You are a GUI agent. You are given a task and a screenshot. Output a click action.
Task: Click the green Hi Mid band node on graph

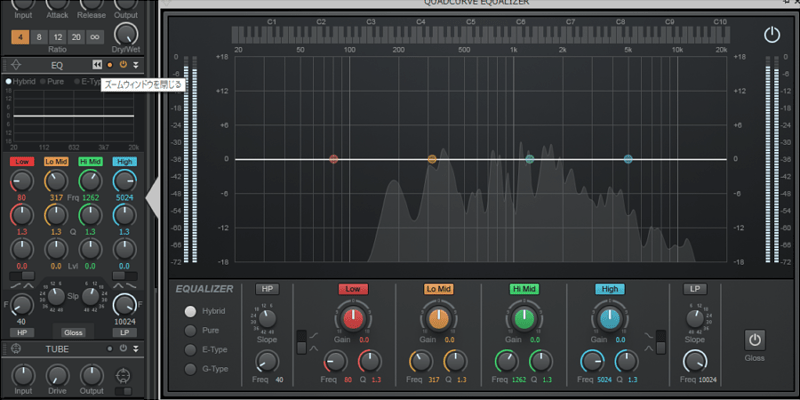pyautogui.click(x=530, y=159)
